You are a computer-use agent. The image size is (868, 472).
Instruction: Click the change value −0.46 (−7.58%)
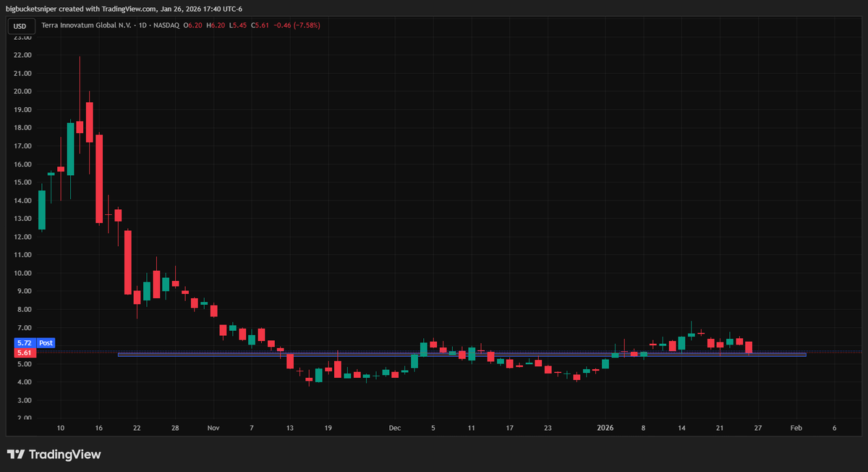(297, 25)
